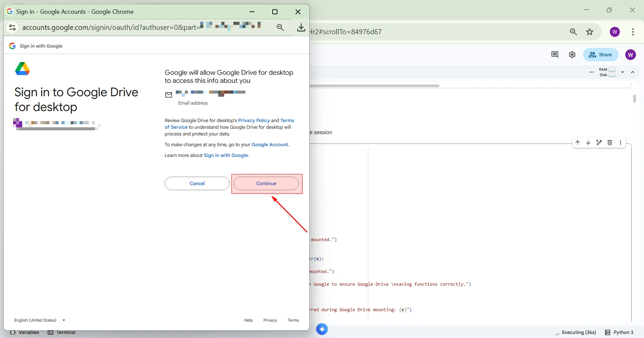The image size is (644, 338).
Task: Move the cell up with the up arrow icon
Action: coord(578,143)
